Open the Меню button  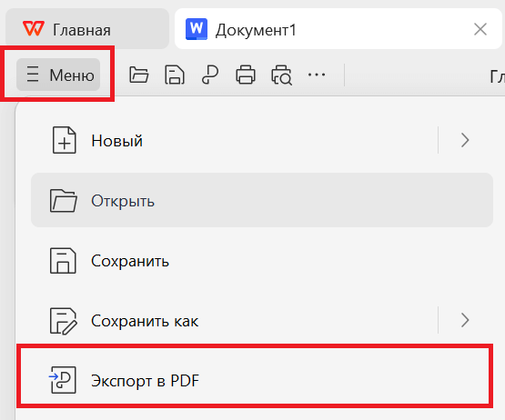point(58,75)
